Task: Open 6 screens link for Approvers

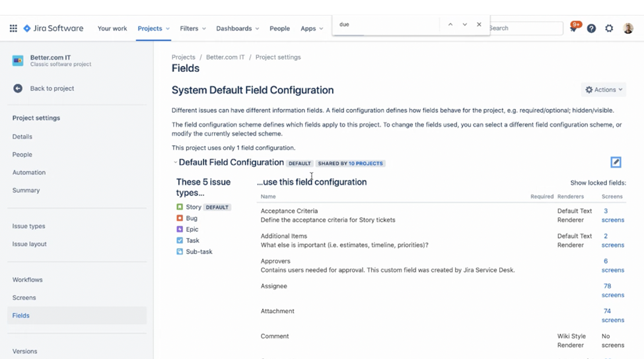Action: [x=613, y=265]
